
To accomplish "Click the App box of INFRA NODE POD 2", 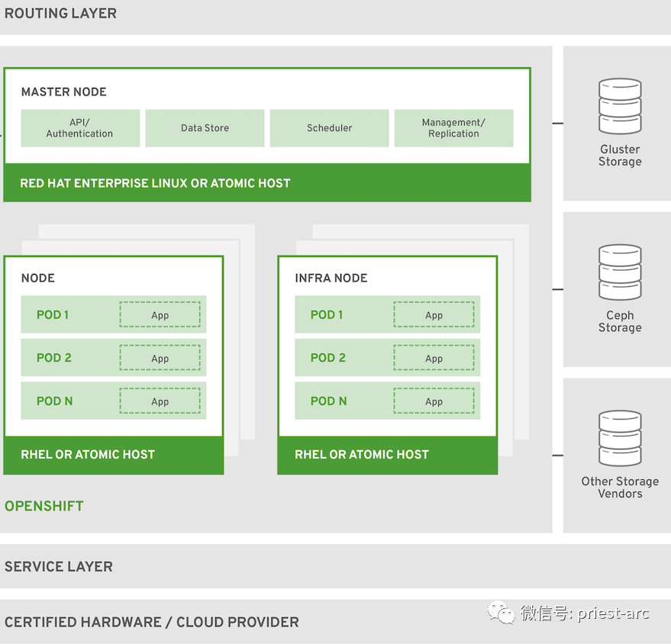I will point(434,358).
